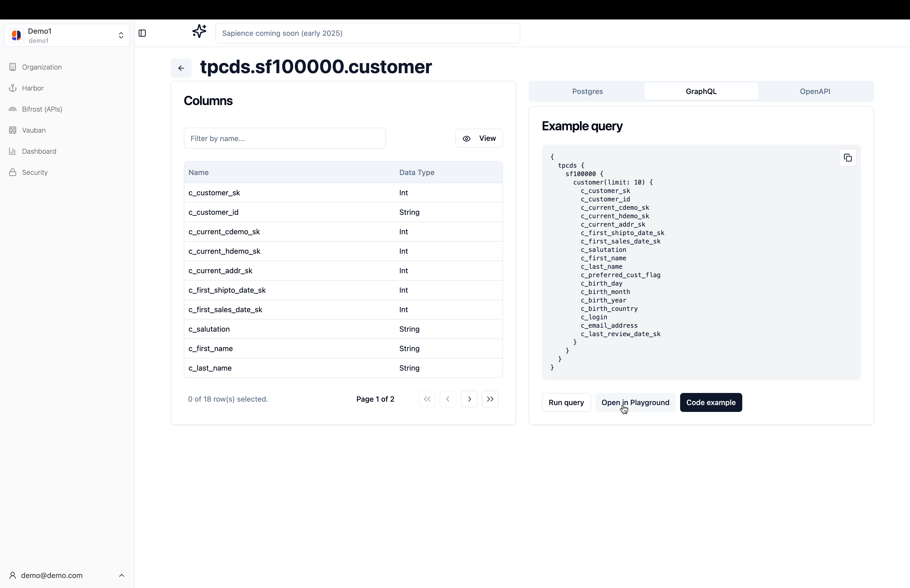Image resolution: width=910 pixels, height=588 pixels.
Task: Select the c_customer_id row
Action: coord(343,212)
